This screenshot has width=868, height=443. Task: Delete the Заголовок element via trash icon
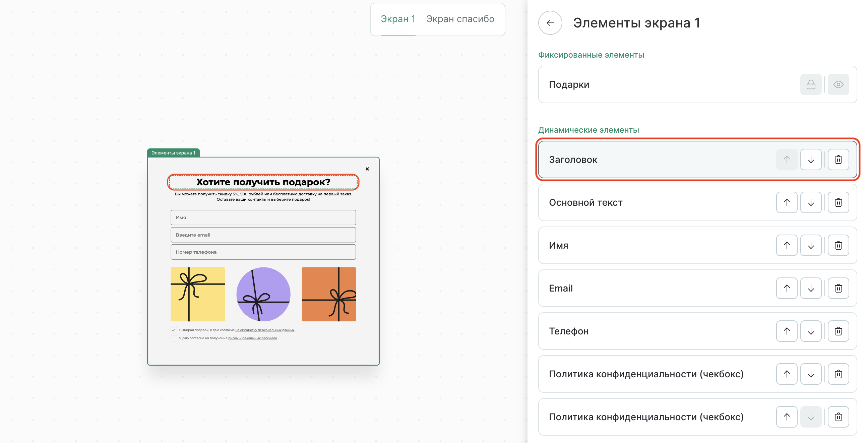(838, 160)
